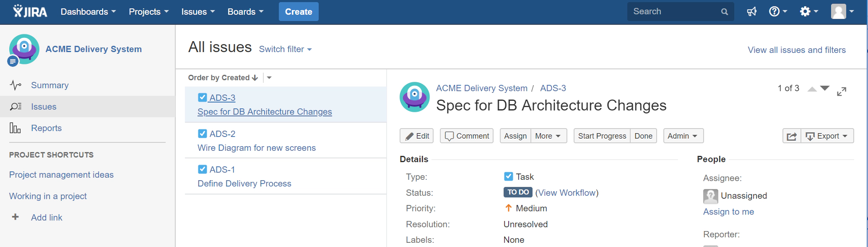Click the Assign to me link
The image size is (868, 247).
pos(728,212)
